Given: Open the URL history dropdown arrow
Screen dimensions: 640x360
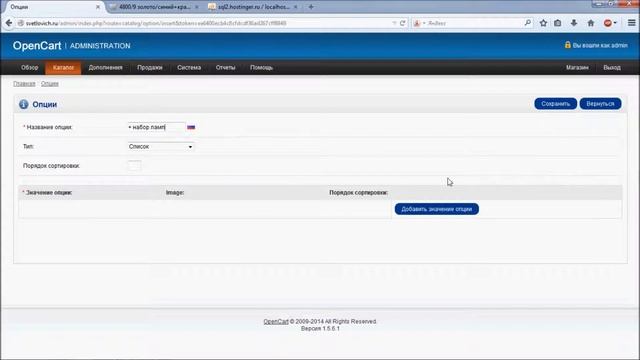Looking at the screenshot, I should [394, 23].
